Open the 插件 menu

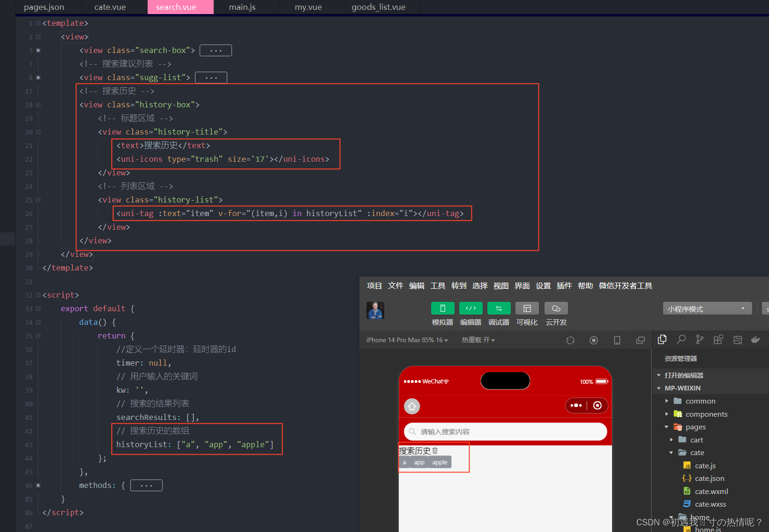(564, 285)
